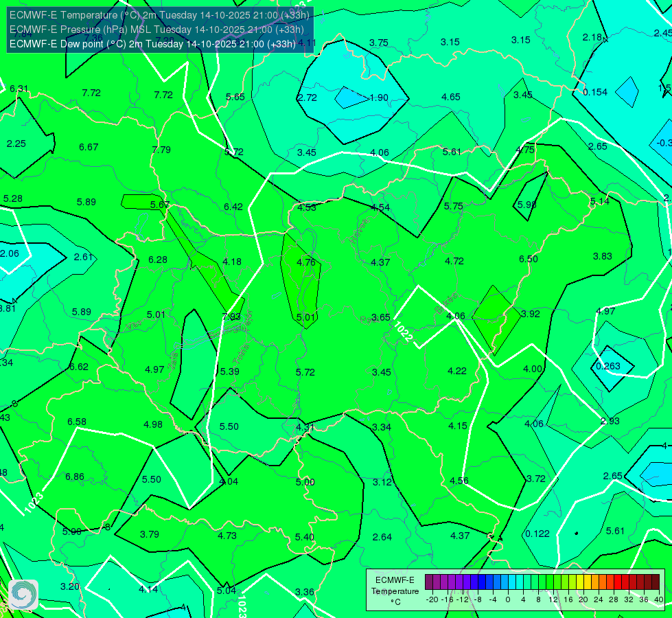Click the 4.73 dew point value

click(x=227, y=536)
